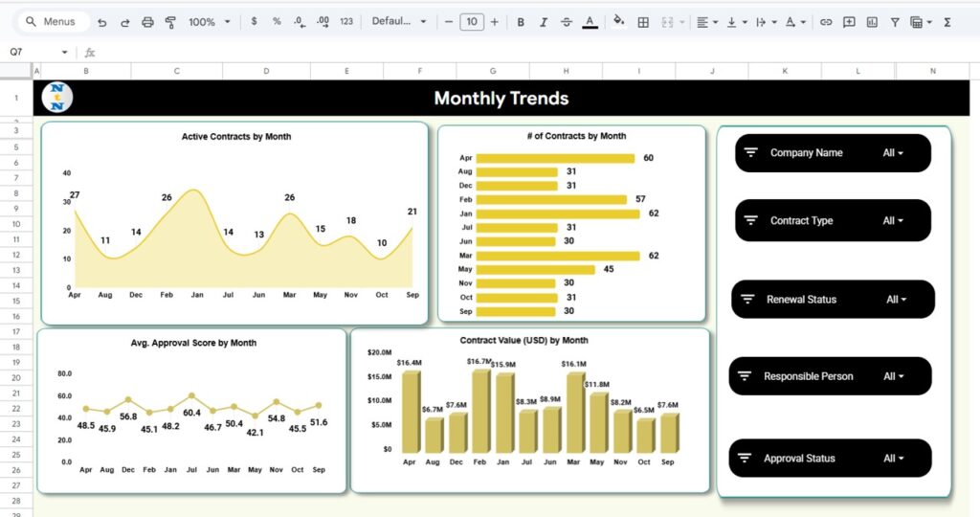Click the select-all corner box
Screen dimensions: 980x517
[x=16, y=71]
